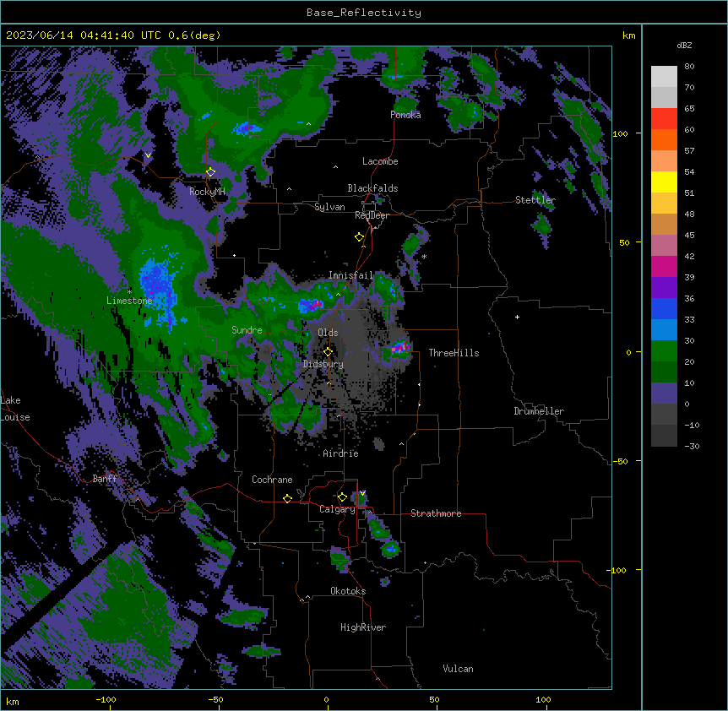Click the Sylvan label
Viewport: 728px width, 711px height.
329,207
